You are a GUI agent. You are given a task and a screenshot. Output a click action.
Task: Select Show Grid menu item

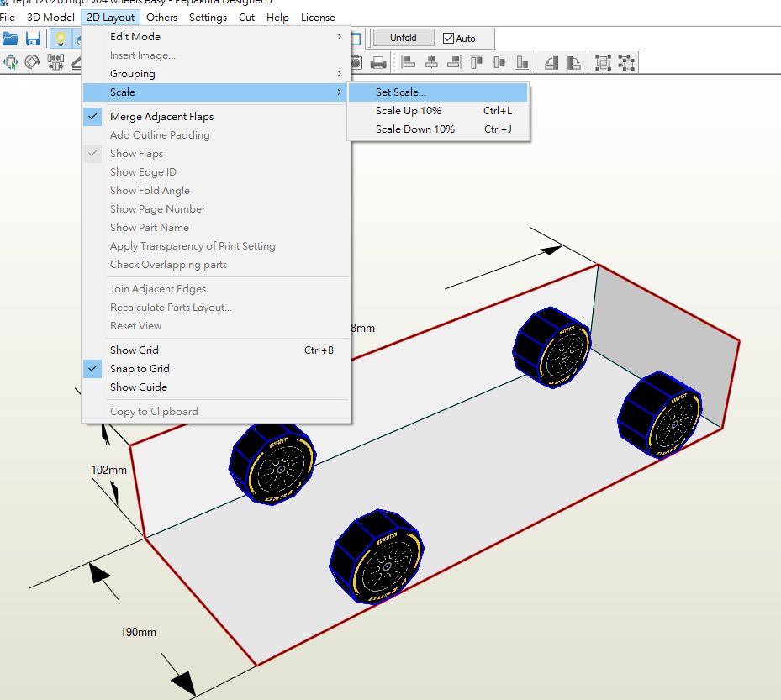135,350
